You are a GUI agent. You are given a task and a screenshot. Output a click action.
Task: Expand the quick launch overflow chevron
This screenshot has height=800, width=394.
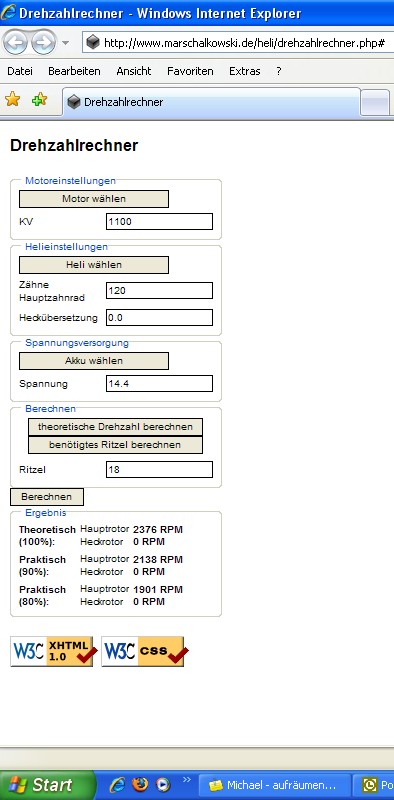(186, 779)
